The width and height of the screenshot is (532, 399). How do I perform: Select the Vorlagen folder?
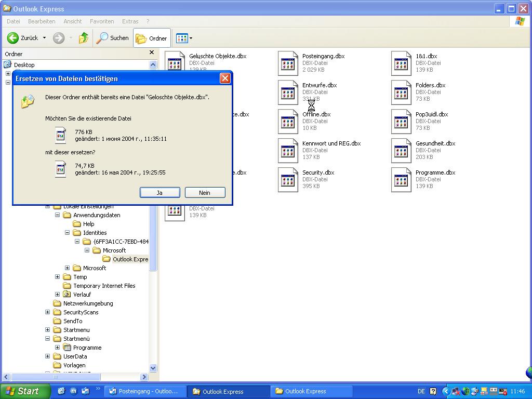[74, 365]
